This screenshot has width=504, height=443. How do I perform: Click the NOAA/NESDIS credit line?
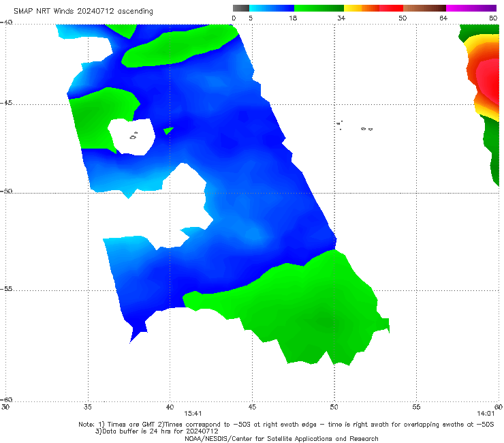(281, 439)
